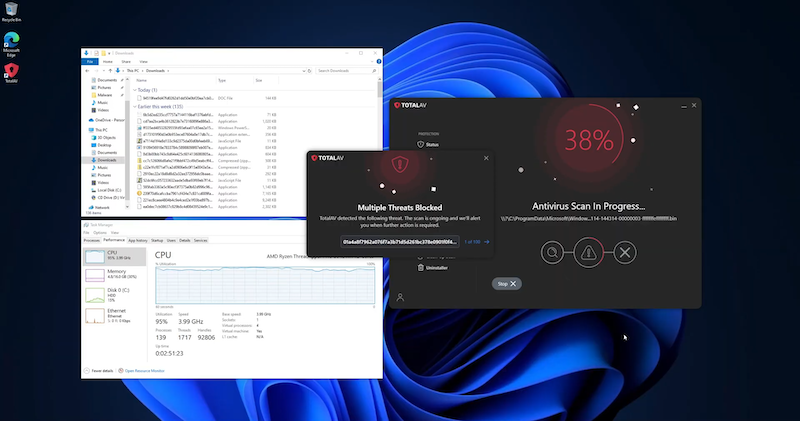The image size is (800, 421).
Task: Select the Ethernet performance item
Action: click(114, 315)
